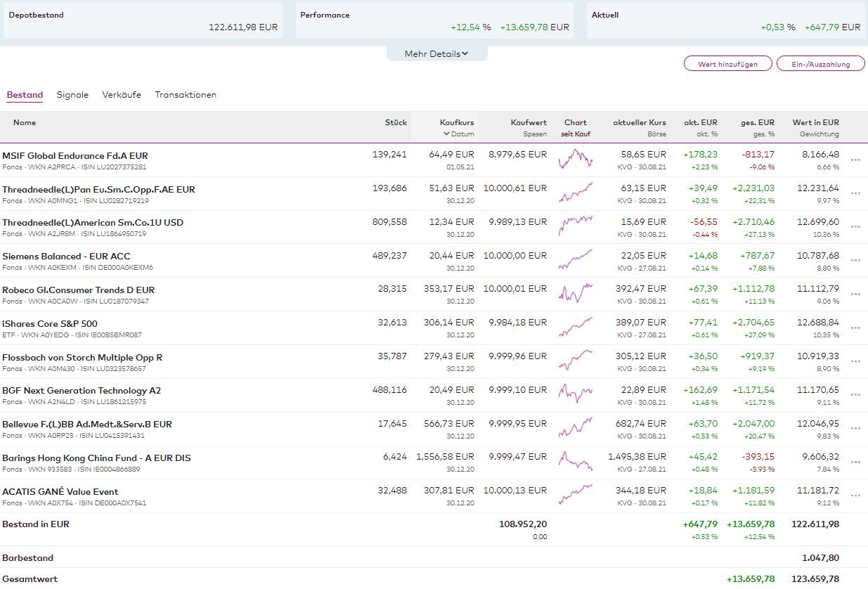View the Bellevue BB Ad.Medt. sparkline chart
Viewport: 868px width, 589px height.
pyautogui.click(x=576, y=429)
